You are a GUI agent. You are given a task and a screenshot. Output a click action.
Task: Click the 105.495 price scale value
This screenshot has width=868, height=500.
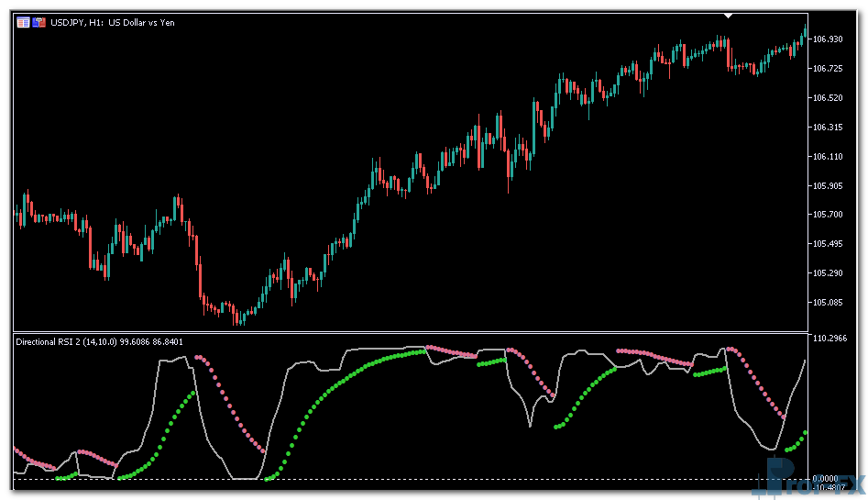[x=827, y=244]
